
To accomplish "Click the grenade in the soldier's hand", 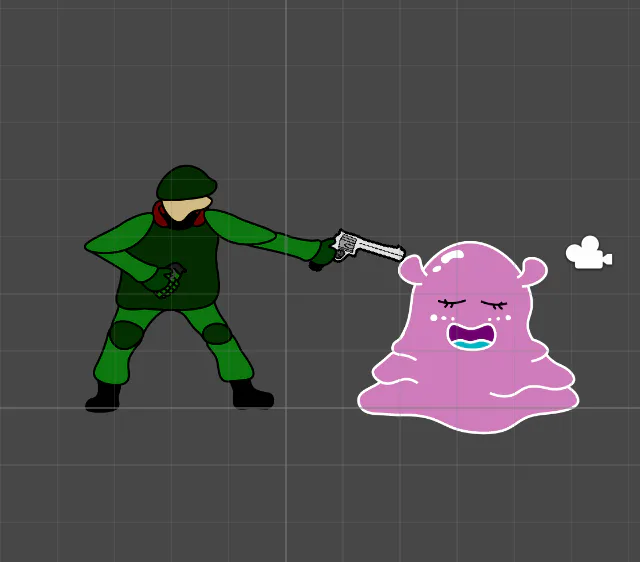I will (171, 280).
